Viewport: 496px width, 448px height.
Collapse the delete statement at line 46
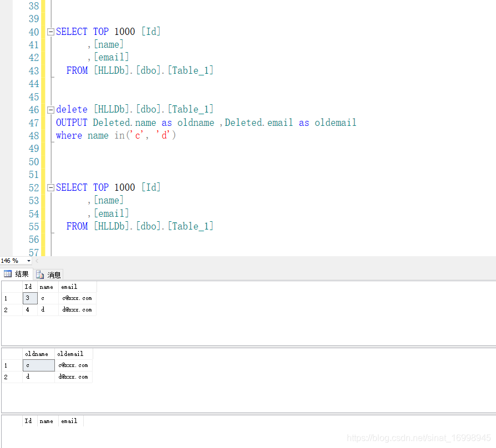(x=49, y=109)
